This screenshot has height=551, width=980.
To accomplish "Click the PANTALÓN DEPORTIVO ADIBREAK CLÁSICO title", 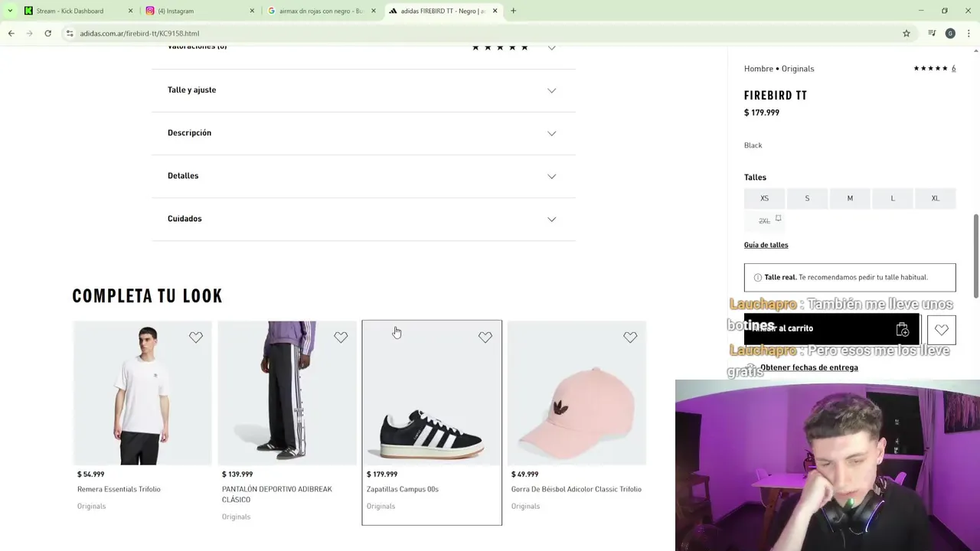I will 277,494.
